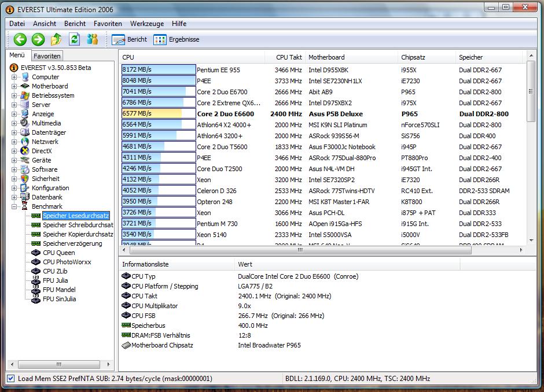Select the Betriebssystem Windows flag icon
The height and width of the screenshot is (392, 544).
coord(25,95)
